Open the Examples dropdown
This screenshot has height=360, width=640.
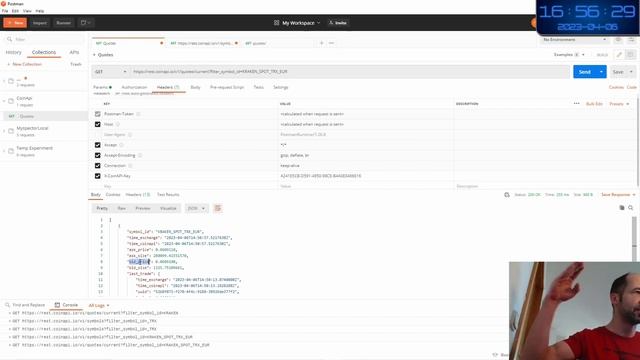[x=569, y=55]
